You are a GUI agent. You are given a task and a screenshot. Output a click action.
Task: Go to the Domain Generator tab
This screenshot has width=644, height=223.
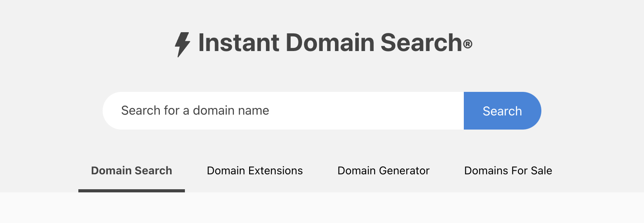pyautogui.click(x=384, y=171)
